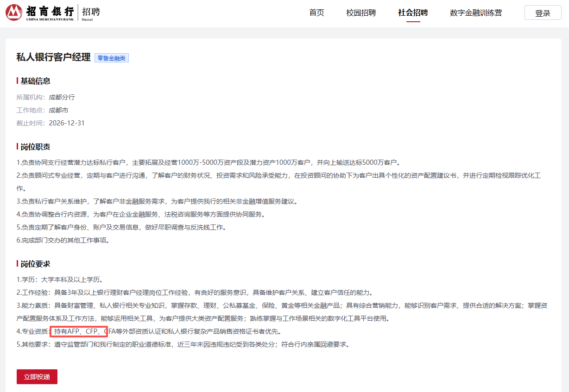The image size is (569, 392).
Task: Click the deadline date 2026-12-31
Action: pyautogui.click(x=67, y=123)
